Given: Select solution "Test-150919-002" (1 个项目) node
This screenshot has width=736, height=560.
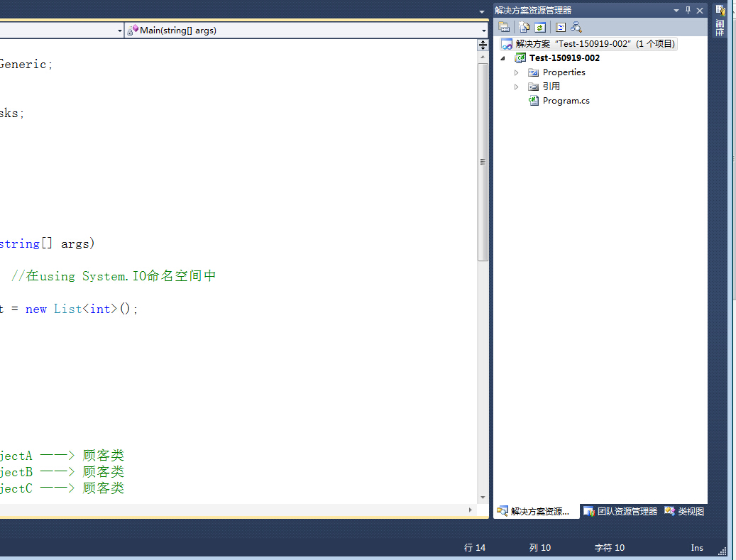Looking at the screenshot, I should tap(588, 44).
